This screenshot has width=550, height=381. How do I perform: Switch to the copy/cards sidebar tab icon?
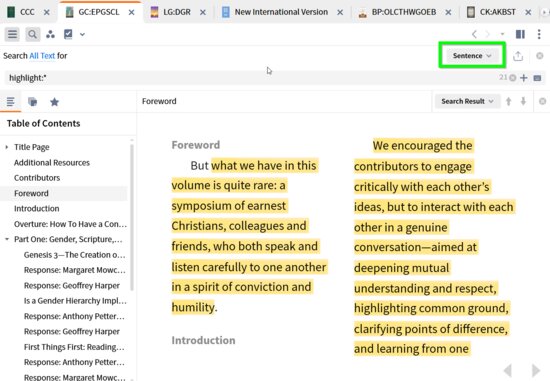[x=33, y=102]
